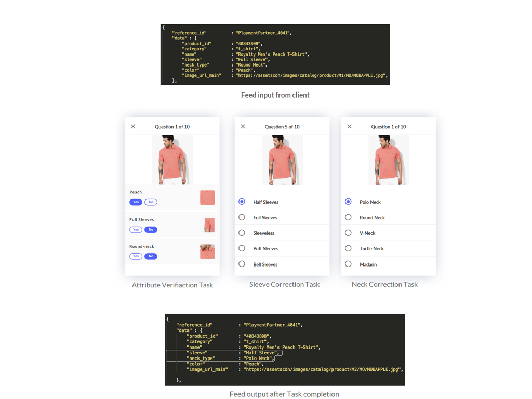Viewport: 532px width, 399px height.
Task: Select the Round Neck radio option
Action: pyautogui.click(x=348, y=217)
